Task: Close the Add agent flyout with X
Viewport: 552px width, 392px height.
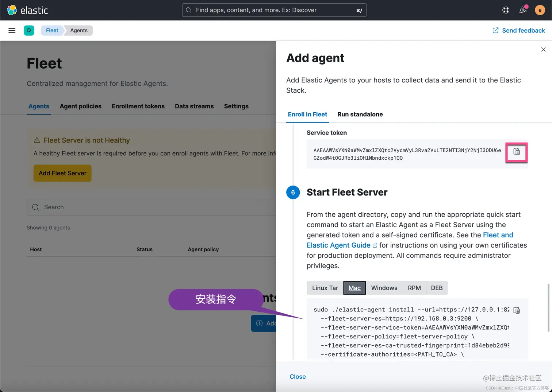Action: pos(543,50)
